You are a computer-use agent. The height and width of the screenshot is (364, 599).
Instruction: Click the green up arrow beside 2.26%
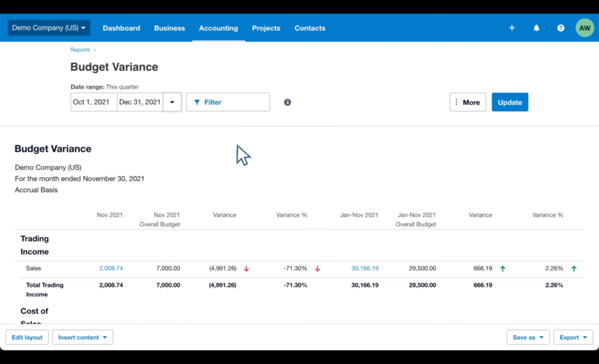click(x=574, y=268)
